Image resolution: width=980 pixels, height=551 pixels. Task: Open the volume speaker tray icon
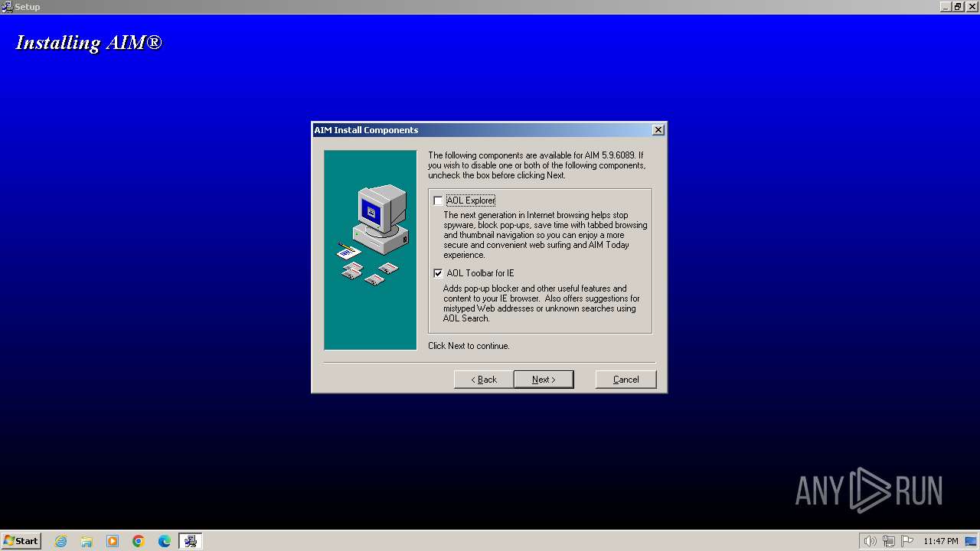coord(870,541)
